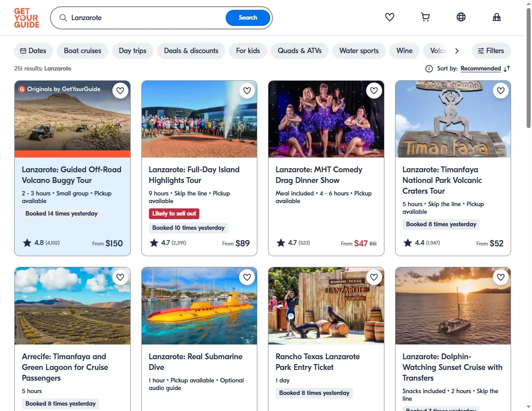Select the Water sports chip

point(359,50)
